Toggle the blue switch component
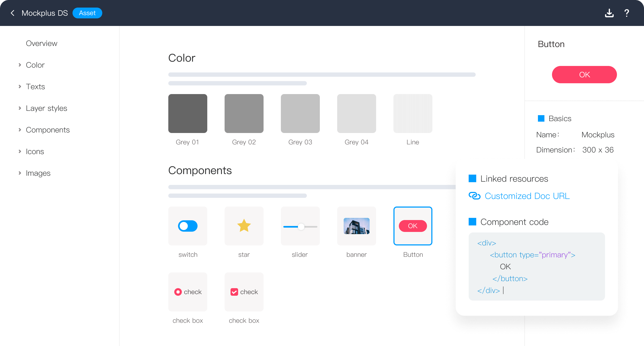Viewport: 644px width, 346px height. [x=188, y=226]
